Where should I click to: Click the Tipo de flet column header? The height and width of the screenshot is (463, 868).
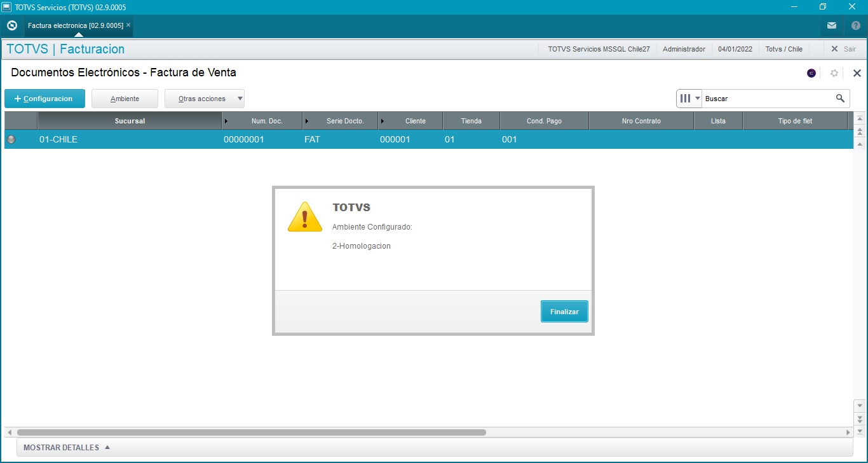[x=795, y=121]
